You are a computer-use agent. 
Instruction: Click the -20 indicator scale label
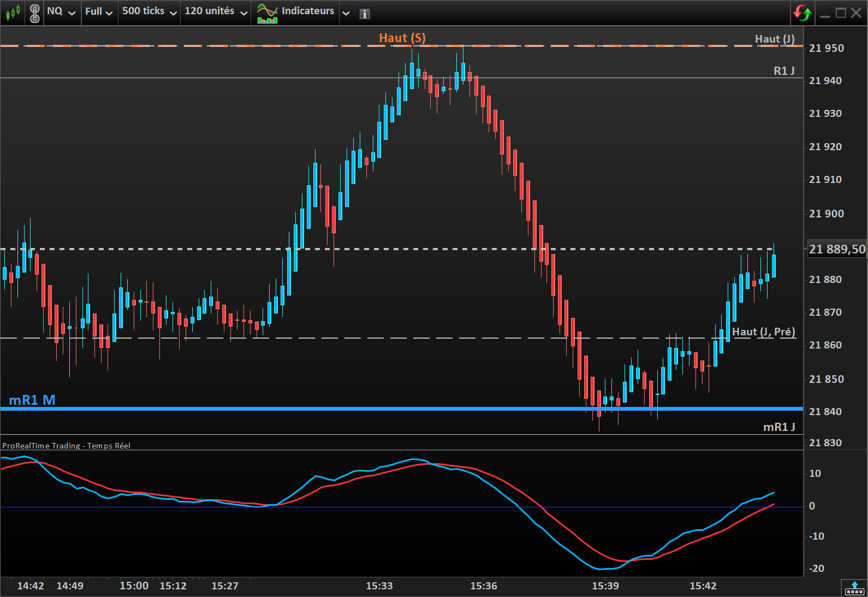point(817,568)
